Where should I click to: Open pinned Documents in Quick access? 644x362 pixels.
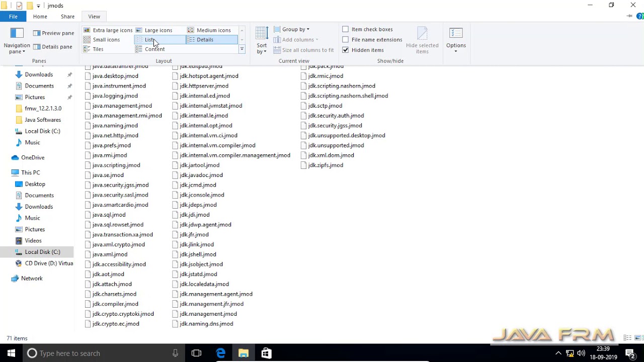click(x=39, y=86)
